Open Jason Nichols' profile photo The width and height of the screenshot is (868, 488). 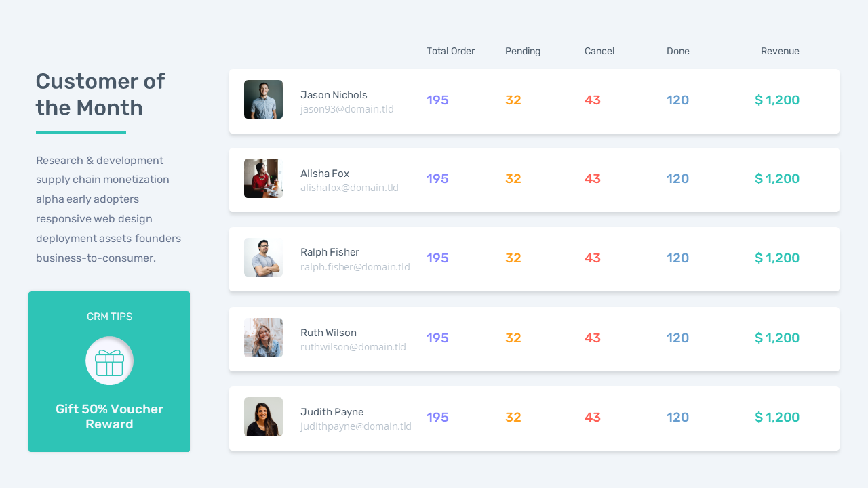[263, 100]
